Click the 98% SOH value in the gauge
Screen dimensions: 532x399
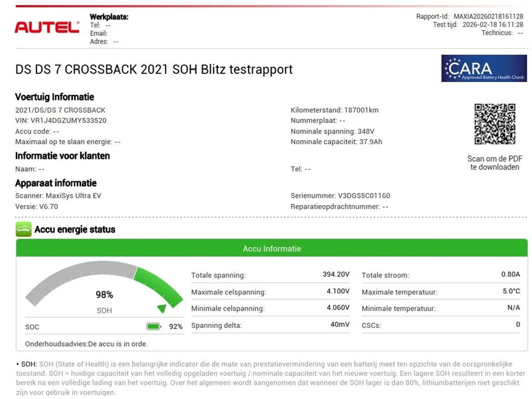pos(104,295)
